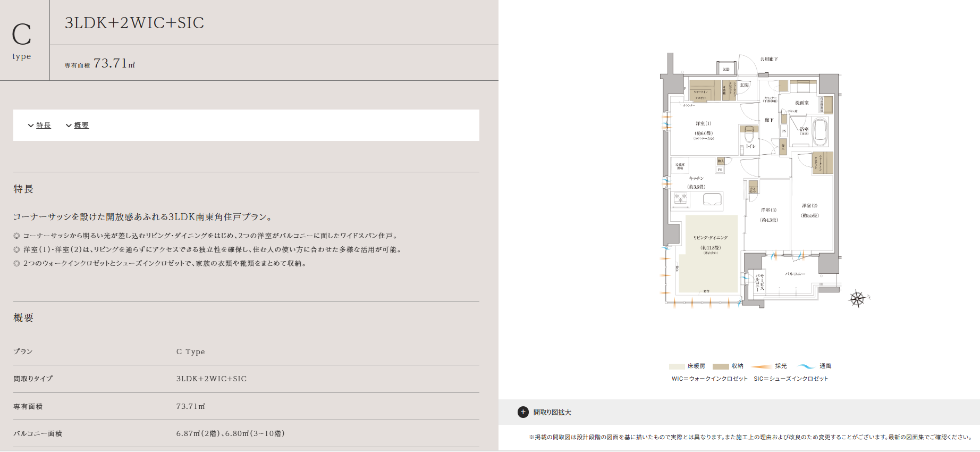This screenshot has height=452, width=980.
Task: Open the 間取り図拡大 enlarge button
Action: (x=552, y=412)
